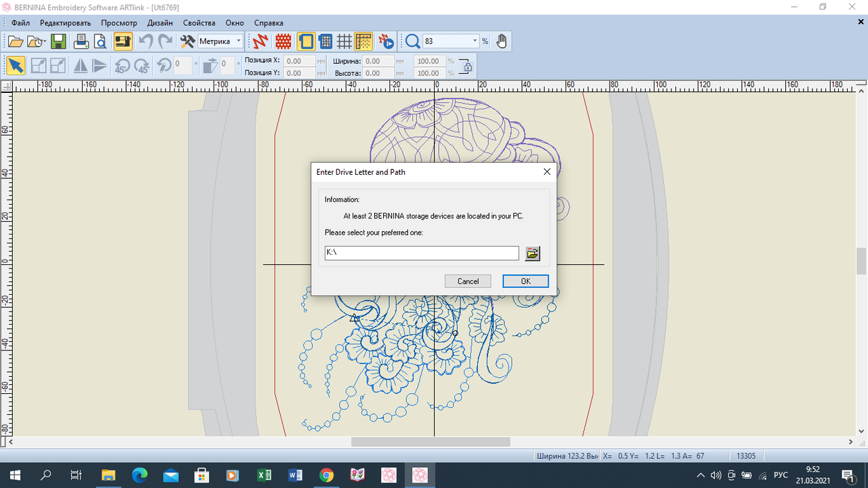
Task: Open Microsoft Edge from taskbar
Action: tap(140, 475)
